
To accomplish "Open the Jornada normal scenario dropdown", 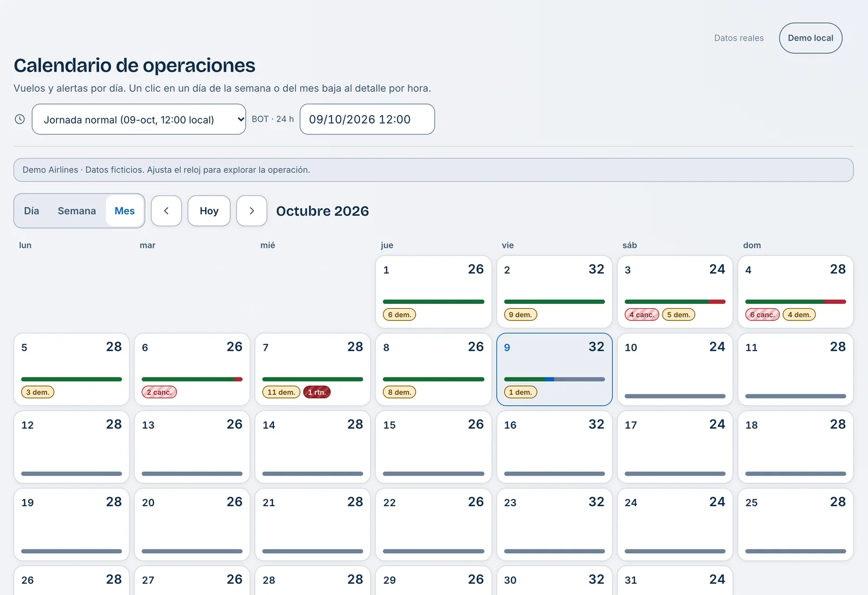I will click(x=139, y=119).
